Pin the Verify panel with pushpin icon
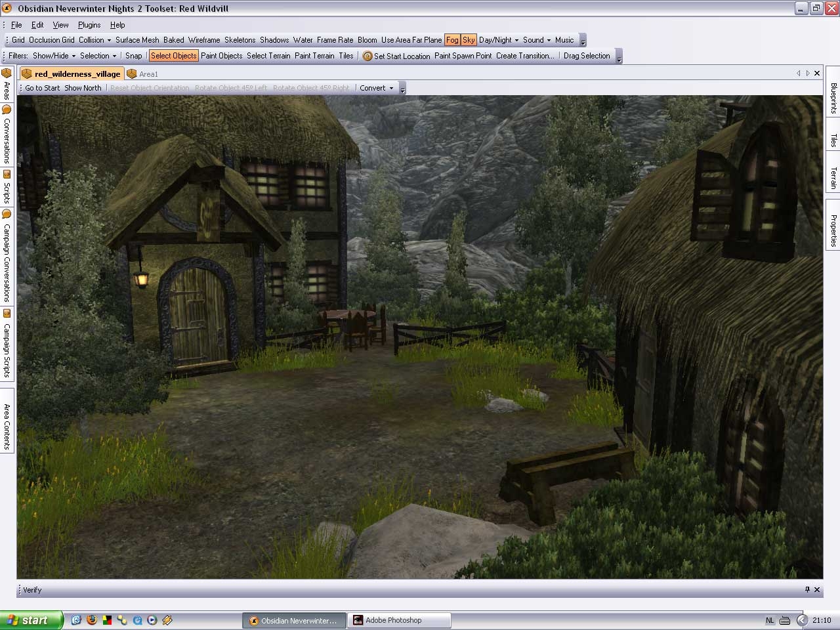This screenshot has height=630, width=840. point(807,589)
